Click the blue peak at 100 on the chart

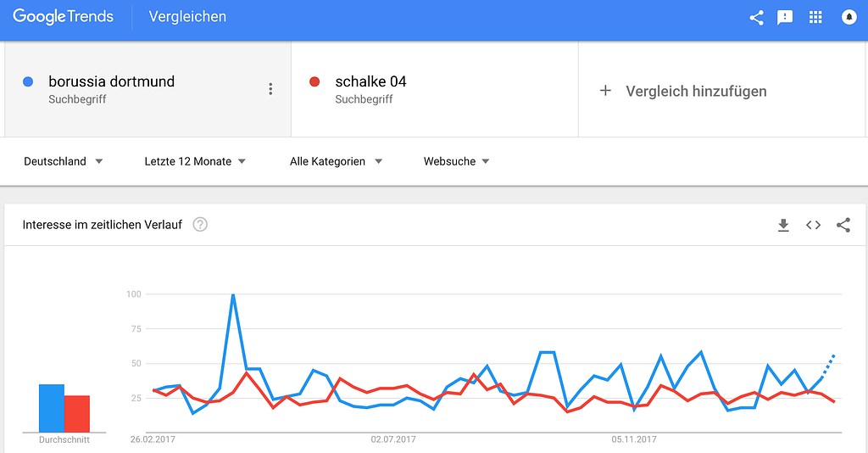click(233, 295)
